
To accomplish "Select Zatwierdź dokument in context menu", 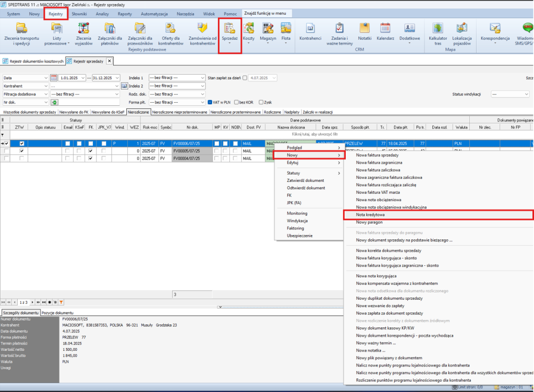I will [306, 180].
